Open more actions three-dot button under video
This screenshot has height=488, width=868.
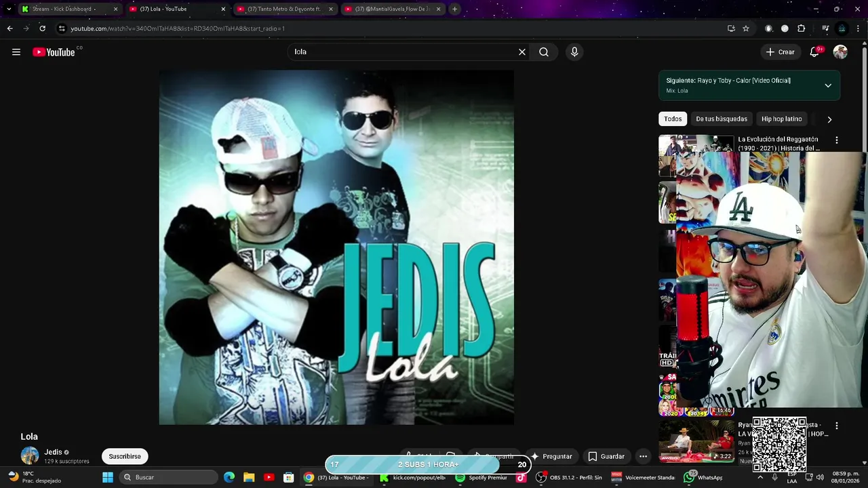click(643, 456)
